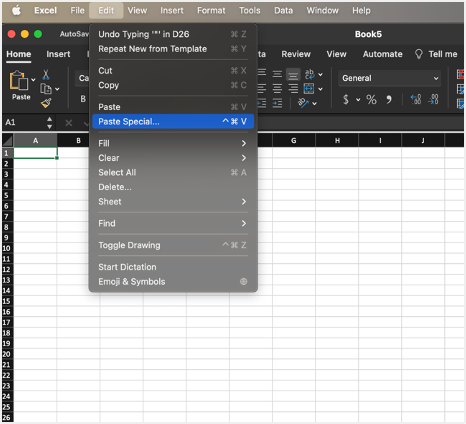
Task: Click the Tell me lightbulb icon
Action: tap(419, 54)
